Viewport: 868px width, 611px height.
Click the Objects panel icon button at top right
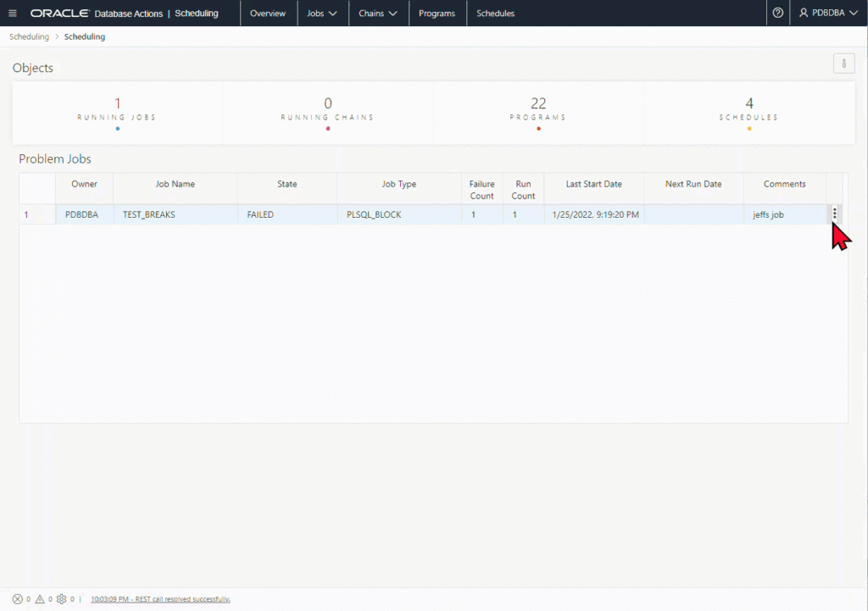tap(843, 64)
